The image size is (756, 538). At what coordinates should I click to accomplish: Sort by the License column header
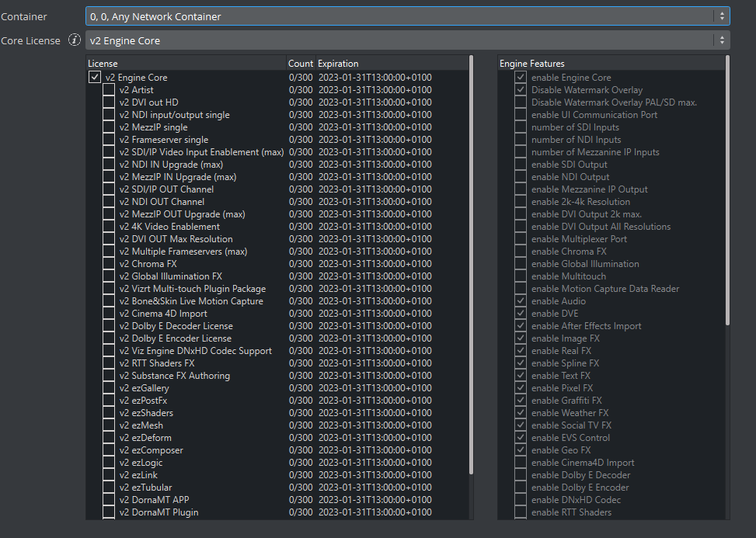(185, 64)
